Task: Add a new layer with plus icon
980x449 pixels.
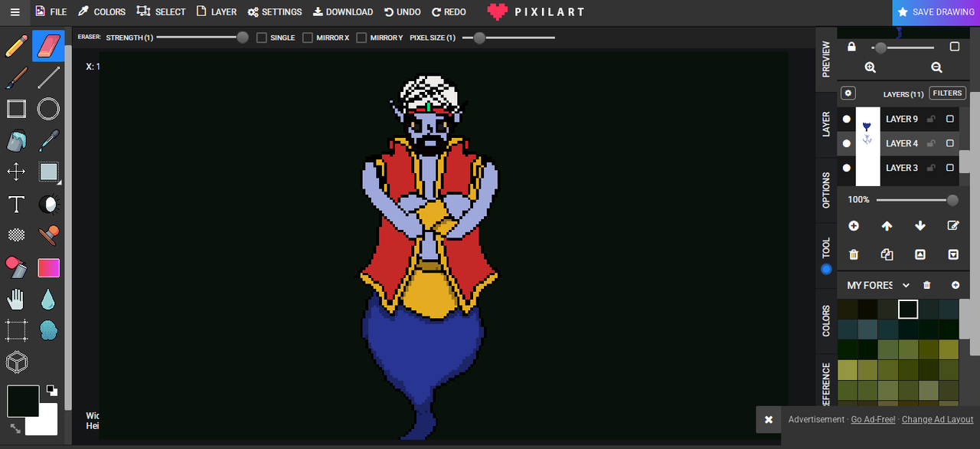Action: point(854,226)
